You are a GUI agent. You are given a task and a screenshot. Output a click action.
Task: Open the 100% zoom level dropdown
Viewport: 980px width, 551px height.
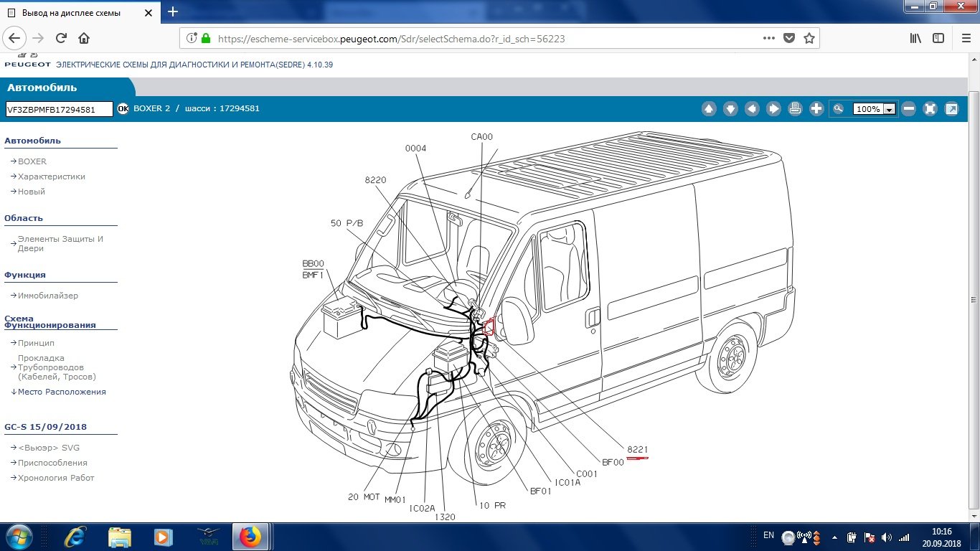[x=890, y=109]
